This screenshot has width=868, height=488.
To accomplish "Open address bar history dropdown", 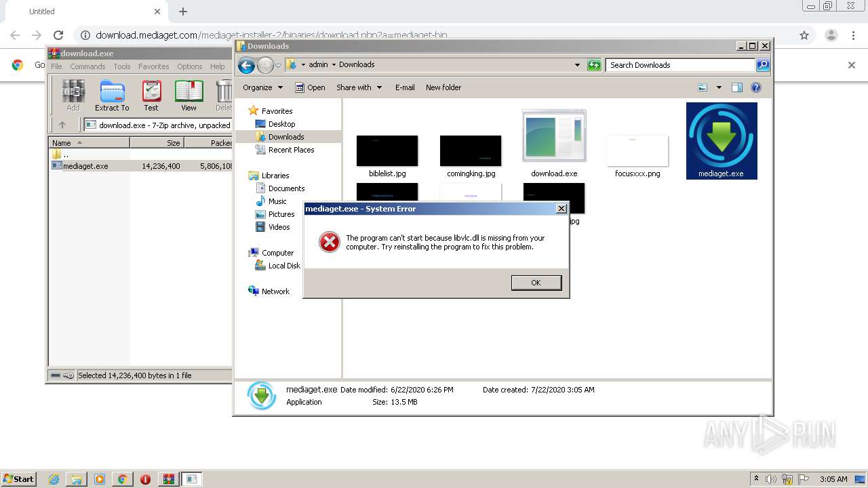I will click(577, 65).
